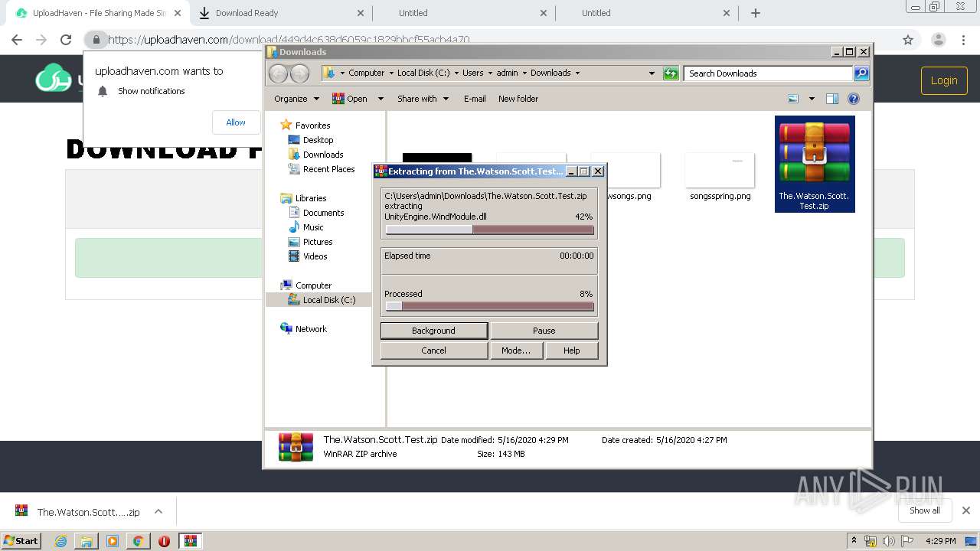
Task: Select Computer in navigation pane
Action: coord(313,285)
